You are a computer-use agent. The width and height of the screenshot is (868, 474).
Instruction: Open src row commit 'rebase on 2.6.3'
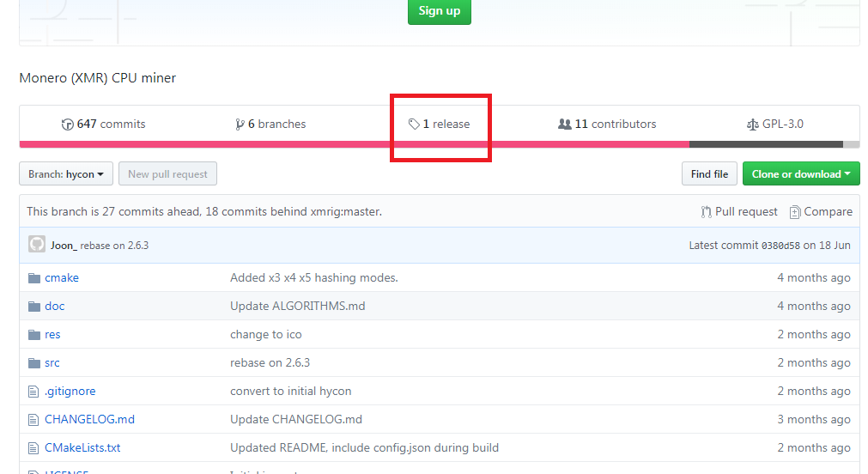[270, 362]
